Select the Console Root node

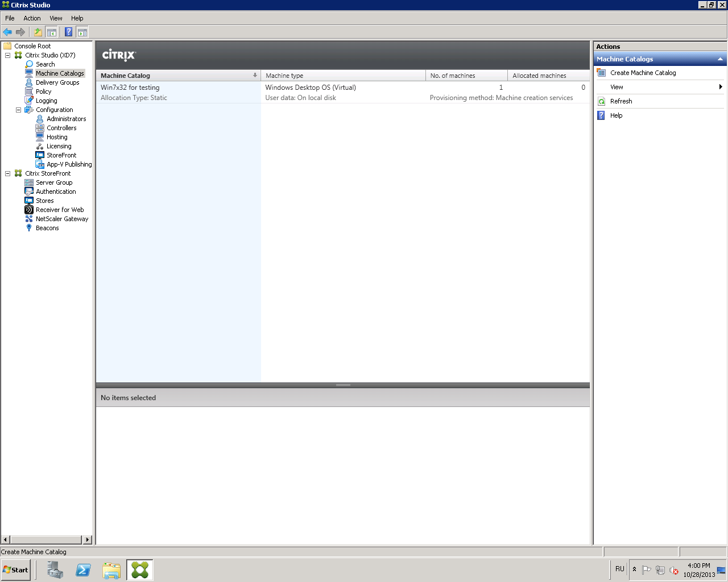pyautogui.click(x=32, y=46)
